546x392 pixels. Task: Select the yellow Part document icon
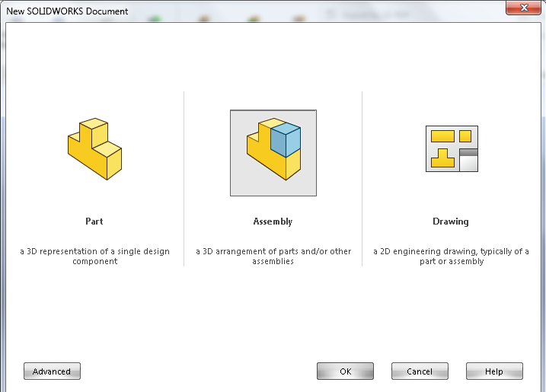(94, 149)
